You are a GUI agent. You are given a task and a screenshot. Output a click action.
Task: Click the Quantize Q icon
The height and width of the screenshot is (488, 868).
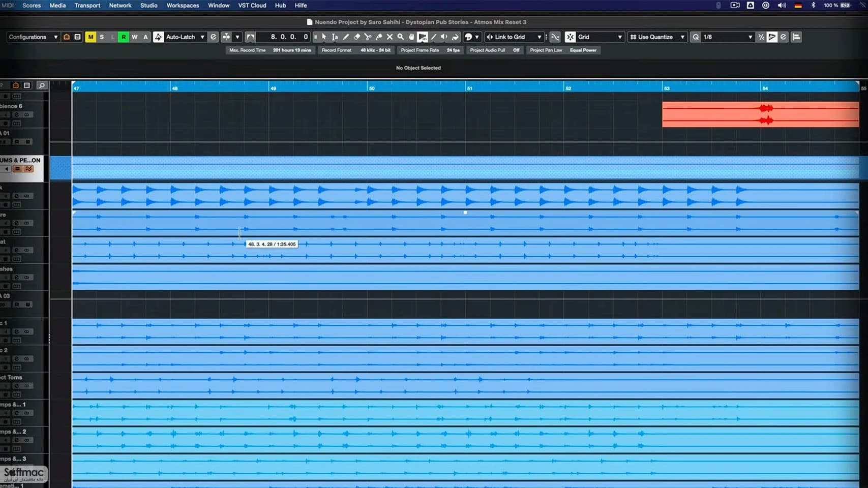pos(696,37)
